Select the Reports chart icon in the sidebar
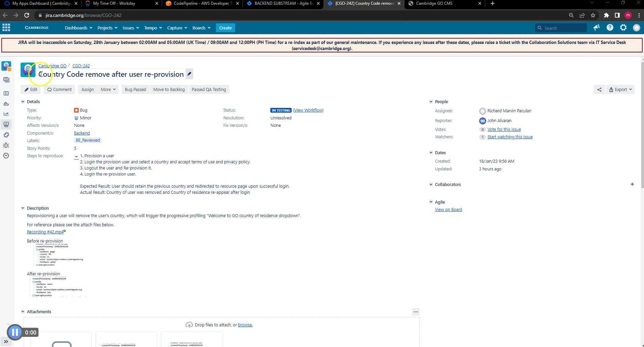This screenshot has height=347, width=644. click(6, 114)
